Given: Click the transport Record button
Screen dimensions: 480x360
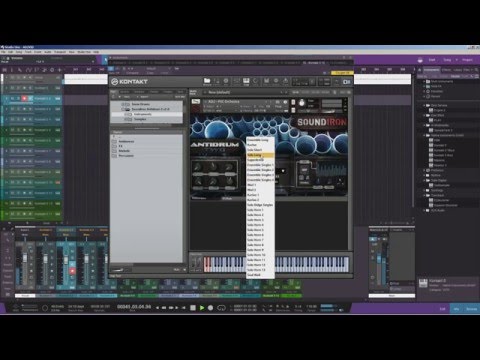Looking at the screenshot, I should pos(210,308).
